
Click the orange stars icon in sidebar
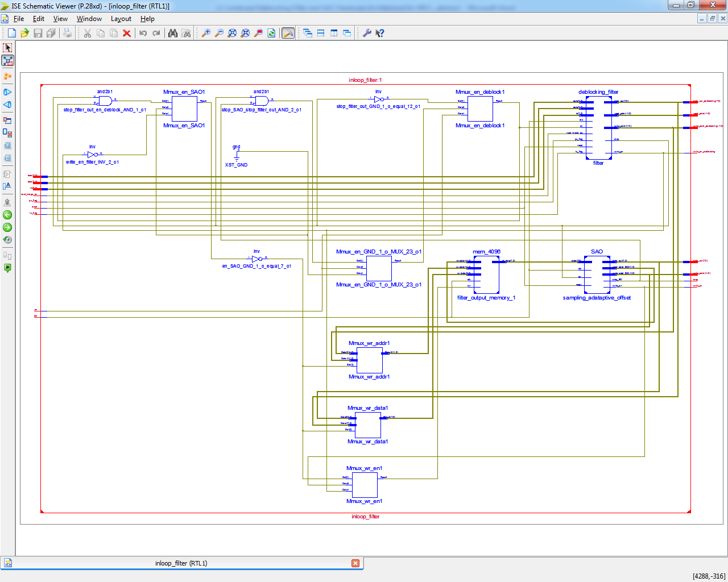click(7, 76)
